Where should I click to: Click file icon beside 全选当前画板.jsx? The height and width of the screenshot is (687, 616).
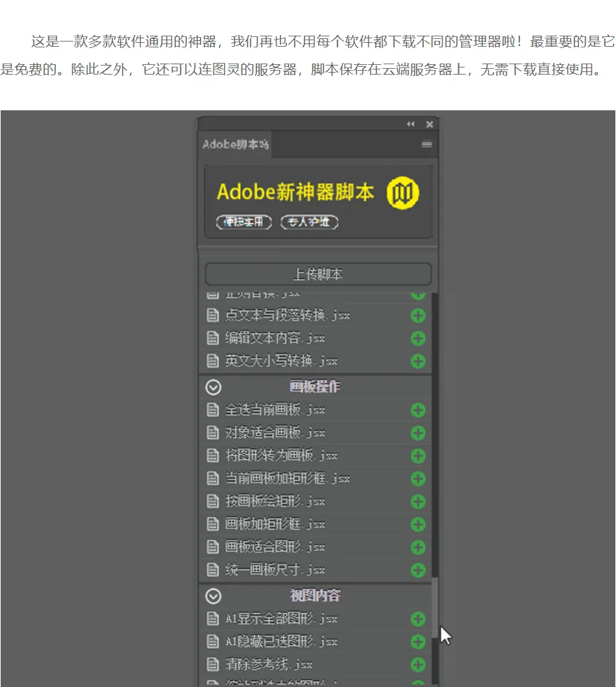[213, 410]
